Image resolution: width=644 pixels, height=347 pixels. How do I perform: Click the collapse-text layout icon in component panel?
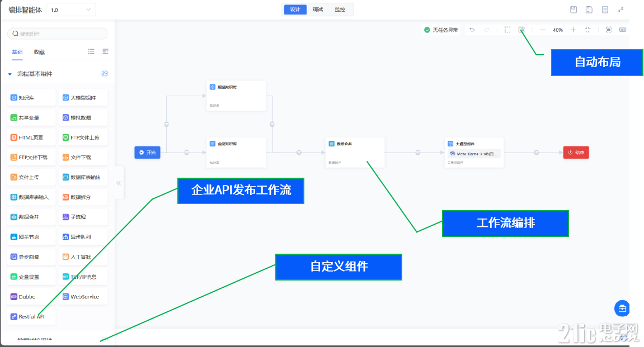105,51
